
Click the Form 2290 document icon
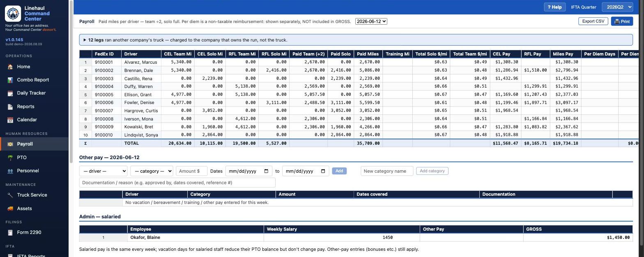click(10, 232)
